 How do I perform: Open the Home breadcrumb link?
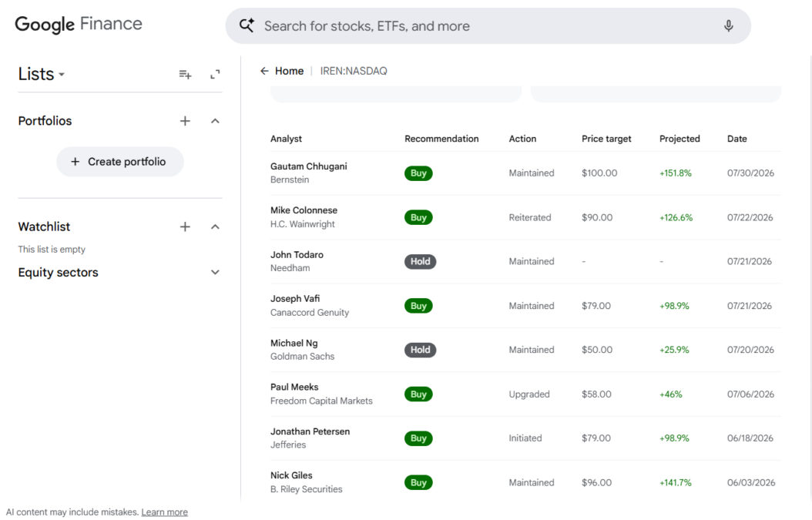[x=289, y=71]
